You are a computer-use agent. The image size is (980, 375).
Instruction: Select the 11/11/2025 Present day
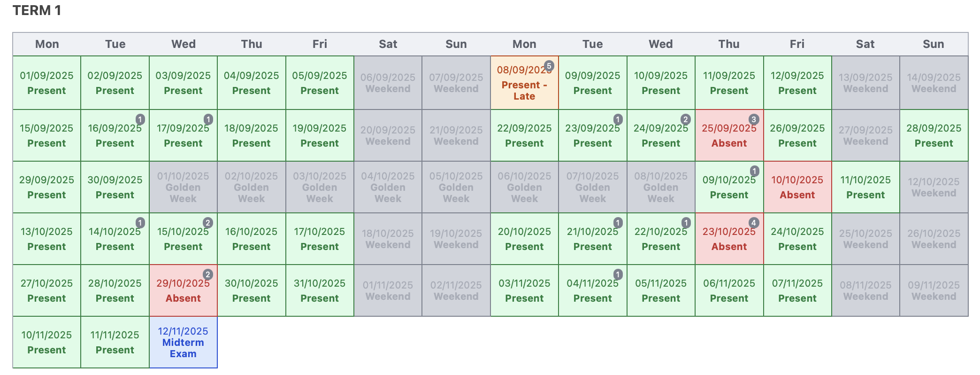(115, 342)
